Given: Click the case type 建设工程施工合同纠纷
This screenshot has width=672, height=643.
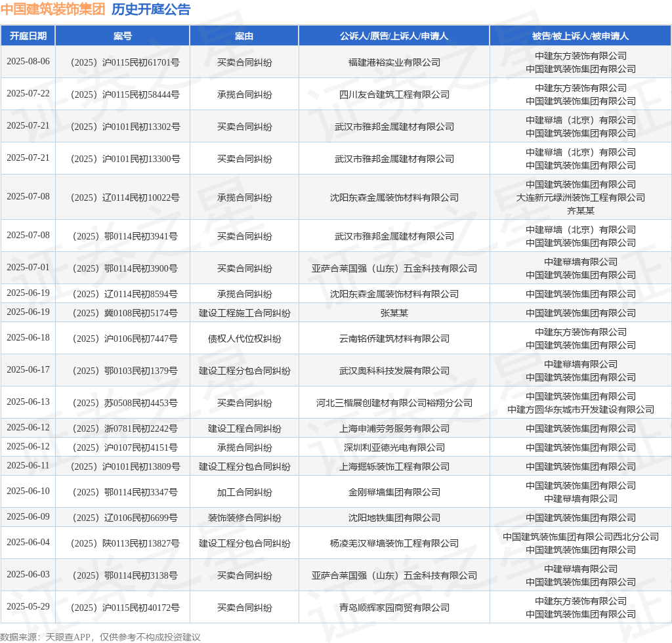Looking at the screenshot, I should [244, 313].
